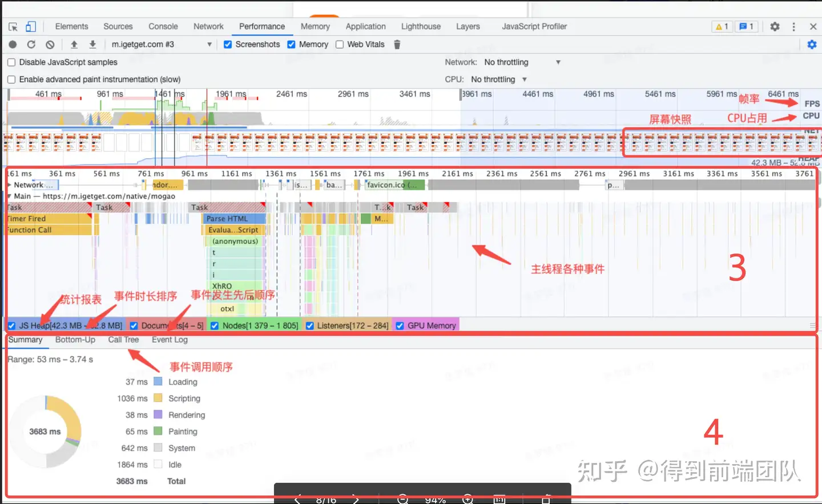The width and height of the screenshot is (822, 504).
Task: Show the Event Log tab
Action: (x=170, y=340)
